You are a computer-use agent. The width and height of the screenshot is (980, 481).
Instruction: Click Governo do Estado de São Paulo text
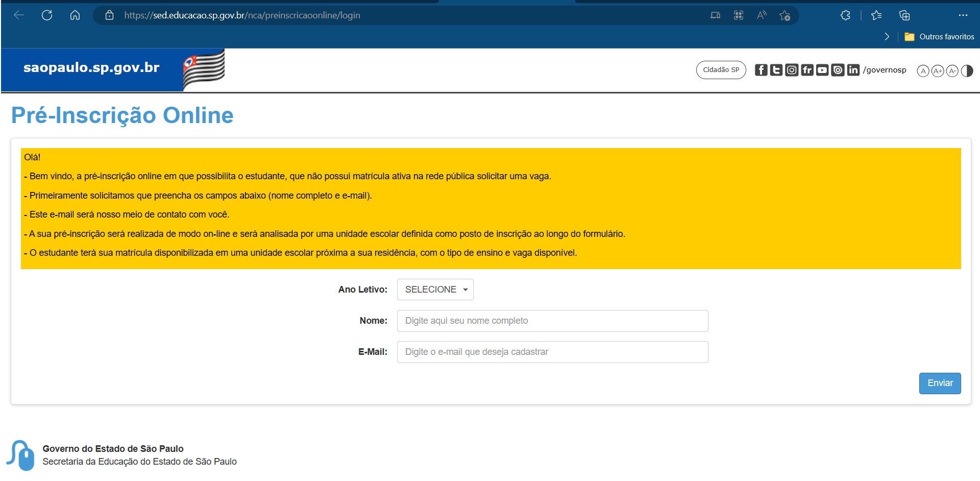click(113, 449)
